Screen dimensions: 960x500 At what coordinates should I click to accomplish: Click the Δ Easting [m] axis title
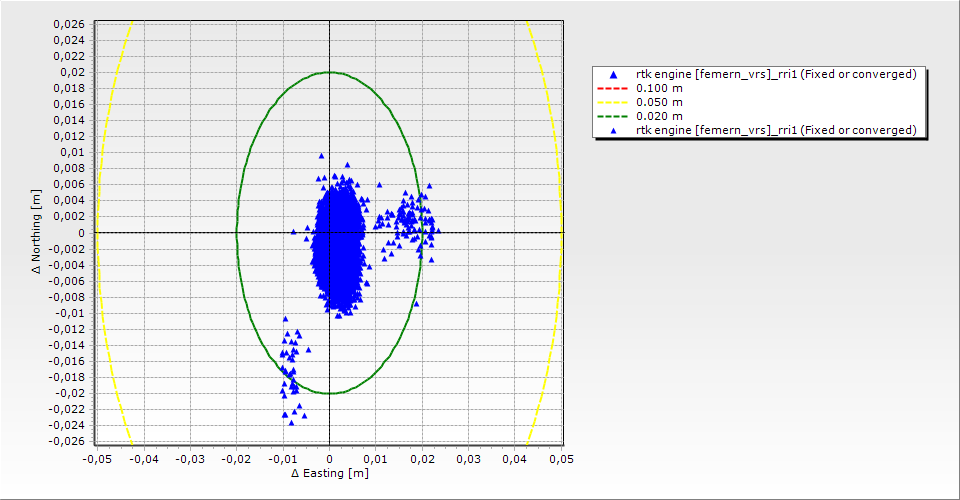[329, 473]
